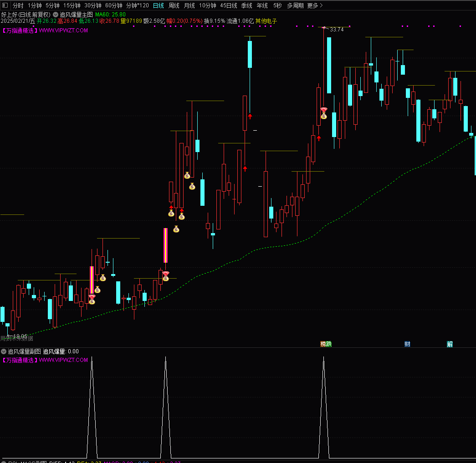Open the 季线 quarterly tab
The image size is (476, 463).
coord(247,5)
